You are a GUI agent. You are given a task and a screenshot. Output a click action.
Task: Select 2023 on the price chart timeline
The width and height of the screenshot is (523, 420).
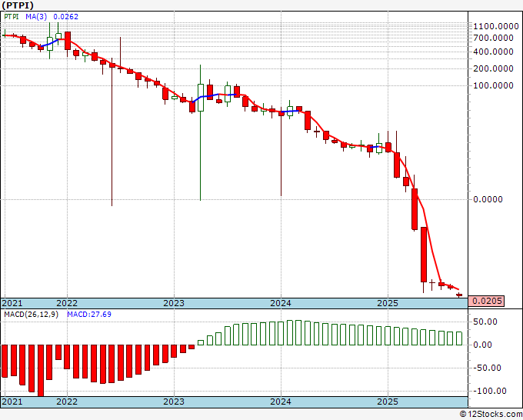pyautogui.click(x=174, y=303)
